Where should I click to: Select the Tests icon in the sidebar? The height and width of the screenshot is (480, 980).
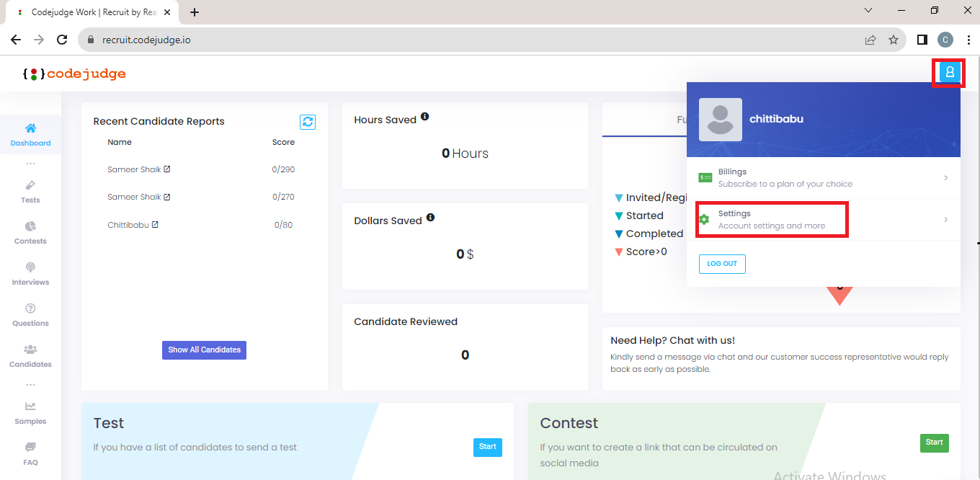coord(30,190)
